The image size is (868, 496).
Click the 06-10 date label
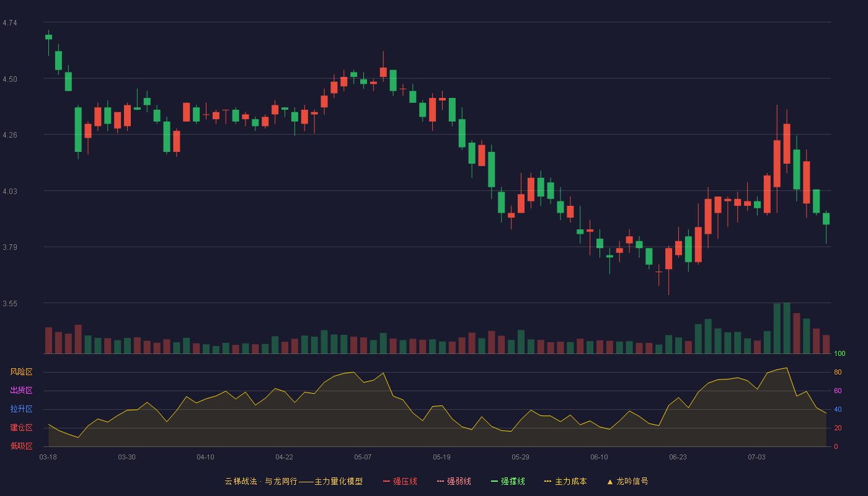point(599,457)
